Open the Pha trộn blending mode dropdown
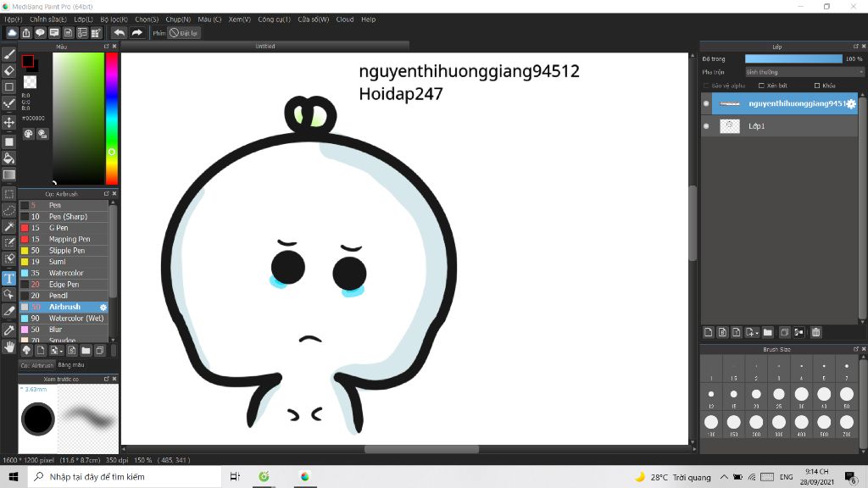This screenshot has height=488, width=868. tap(804, 72)
